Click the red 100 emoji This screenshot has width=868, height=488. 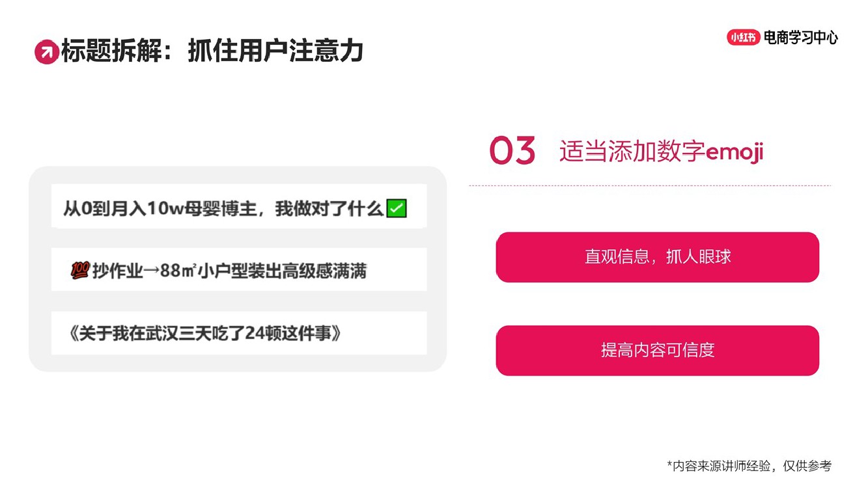79,271
